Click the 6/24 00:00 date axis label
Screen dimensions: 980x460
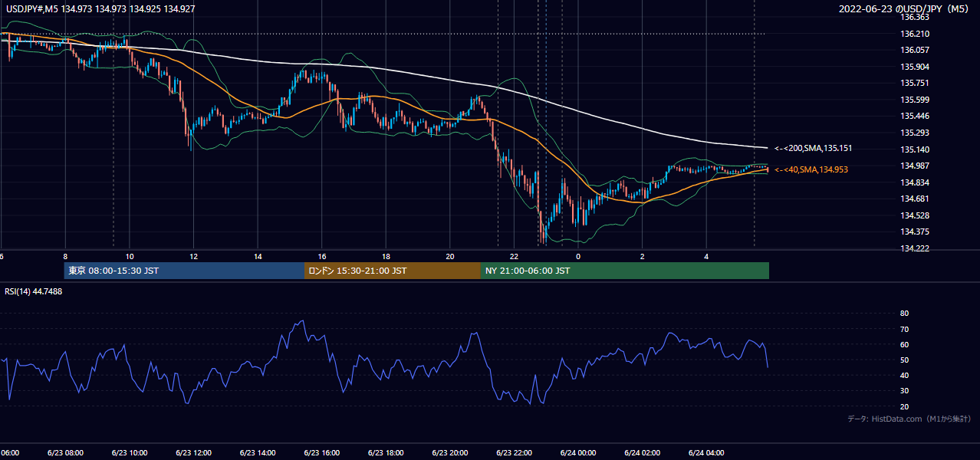tap(578, 452)
